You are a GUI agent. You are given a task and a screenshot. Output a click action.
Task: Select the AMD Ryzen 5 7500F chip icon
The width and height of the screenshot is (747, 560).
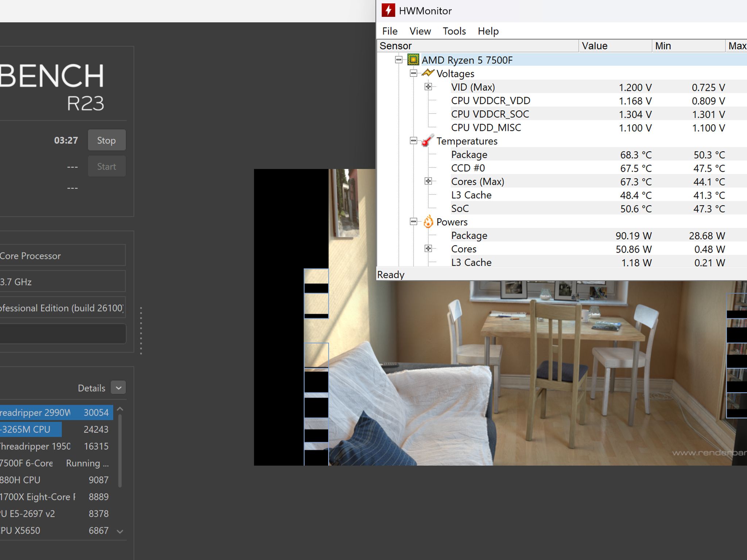[413, 59]
